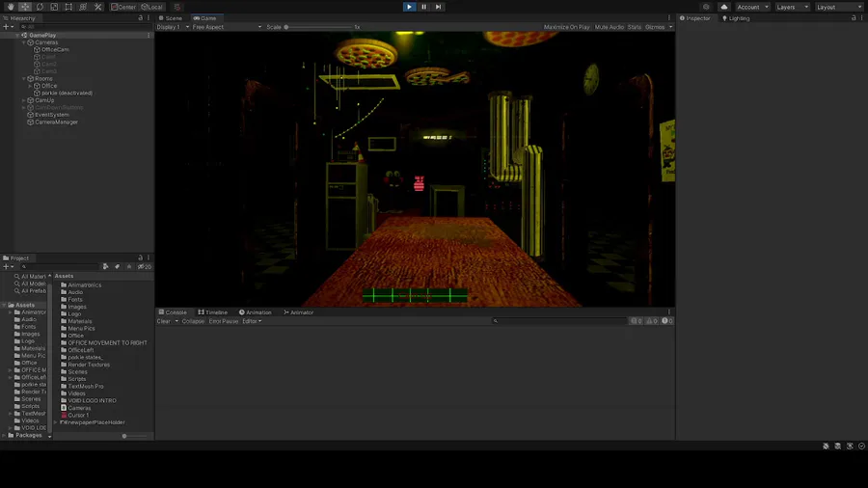868x488 pixels.
Task: Select the Rect transform tool
Action: pyautogui.click(x=68, y=7)
